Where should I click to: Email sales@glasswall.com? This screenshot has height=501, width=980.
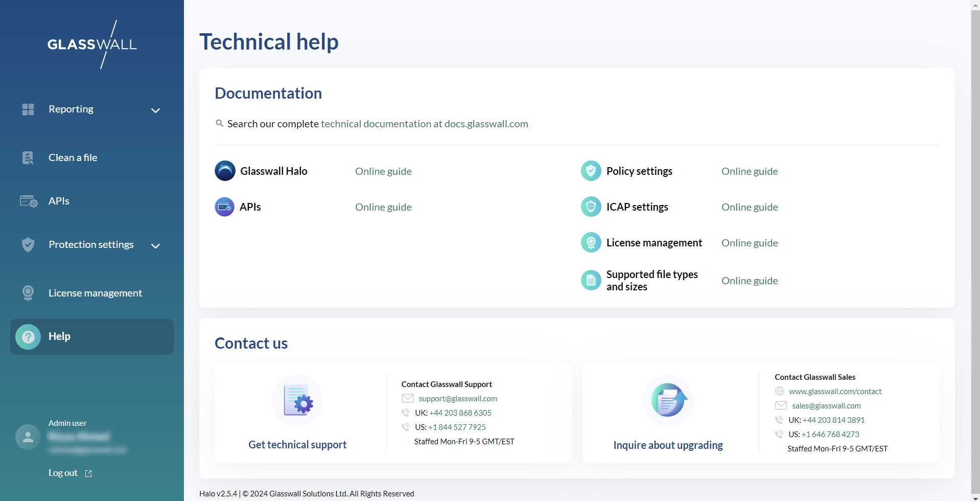pos(826,406)
